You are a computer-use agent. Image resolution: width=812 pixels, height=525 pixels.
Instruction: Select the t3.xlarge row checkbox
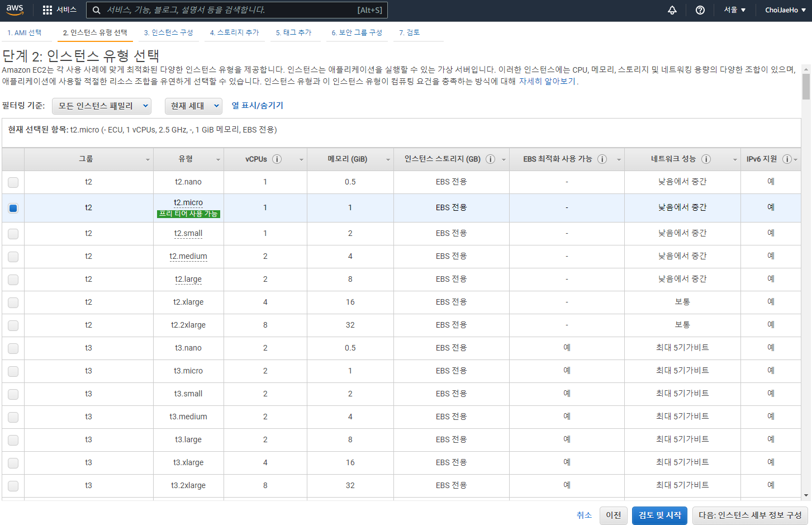pyautogui.click(x=13, y=463)
